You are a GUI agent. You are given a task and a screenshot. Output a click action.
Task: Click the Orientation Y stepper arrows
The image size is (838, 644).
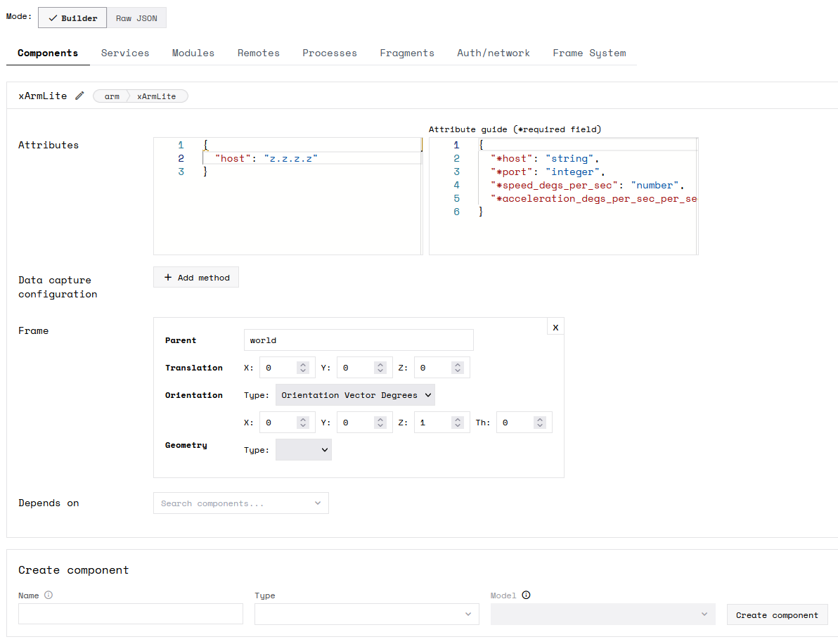tap(380, 423)
